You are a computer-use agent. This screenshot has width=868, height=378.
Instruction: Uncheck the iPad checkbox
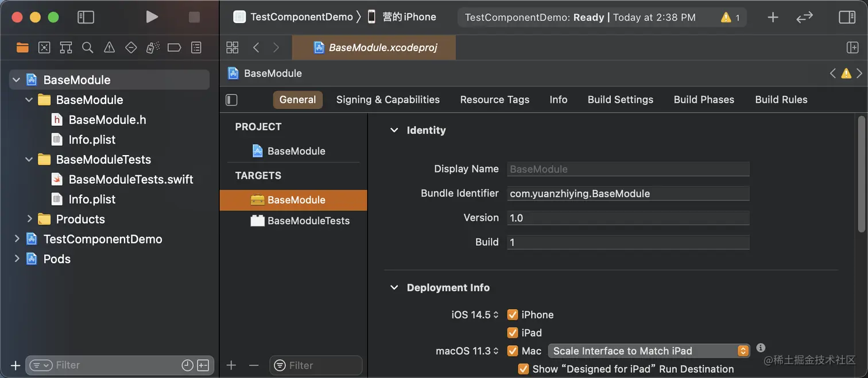point(513,333)
